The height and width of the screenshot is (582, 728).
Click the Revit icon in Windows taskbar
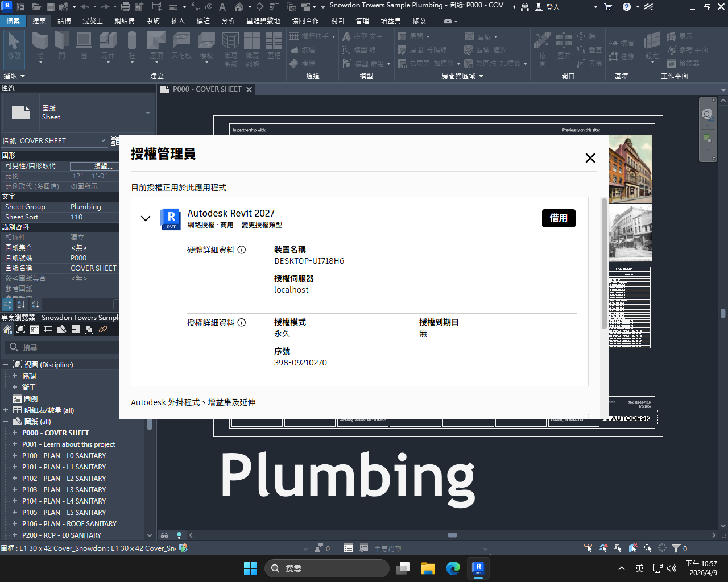tap(478, 568)
